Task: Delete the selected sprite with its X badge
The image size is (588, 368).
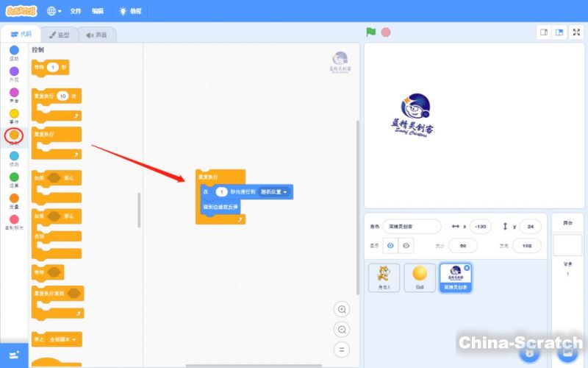Action: 467,267
